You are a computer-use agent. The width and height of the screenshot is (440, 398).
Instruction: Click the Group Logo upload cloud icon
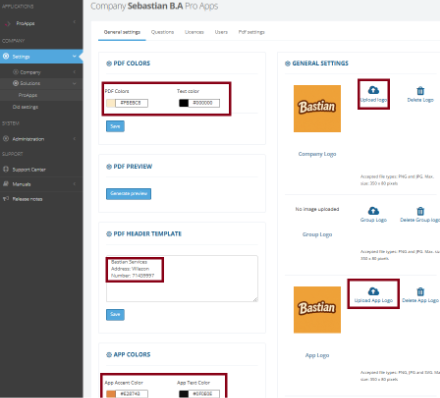373,211
